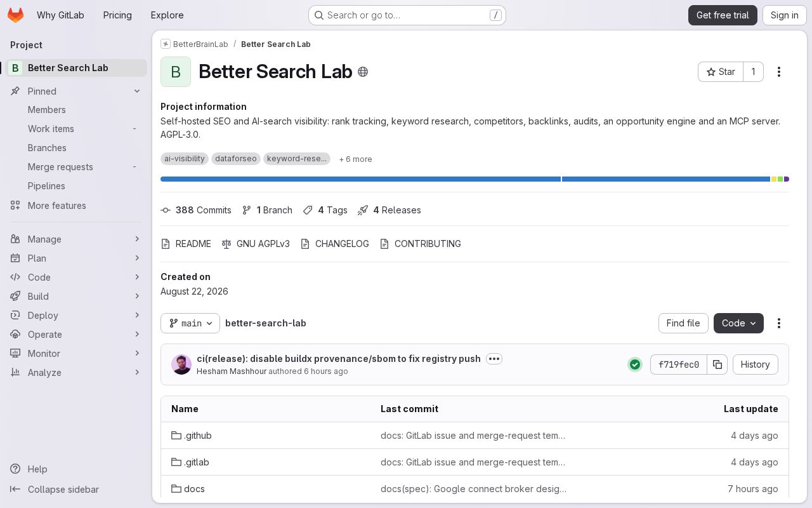
Task: Open Branches in sidebar
Action: [x=76, y=148]
